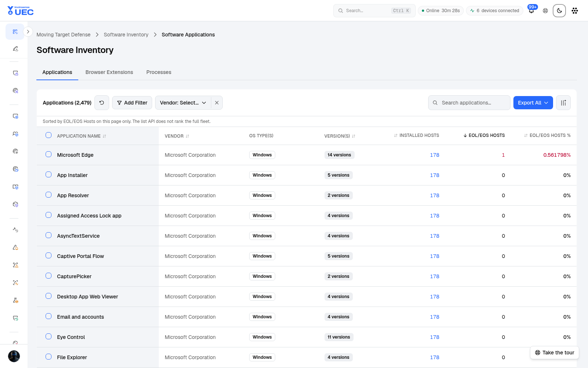Click the UEC logo in header

click(x=21, y=11)
